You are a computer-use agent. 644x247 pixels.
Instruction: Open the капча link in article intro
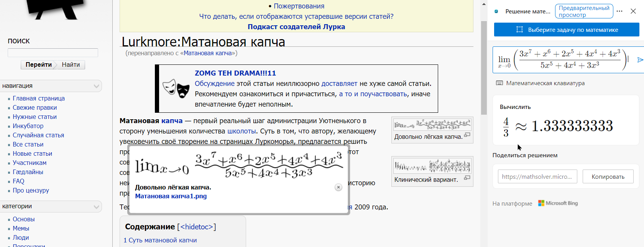tap(172, 121)
